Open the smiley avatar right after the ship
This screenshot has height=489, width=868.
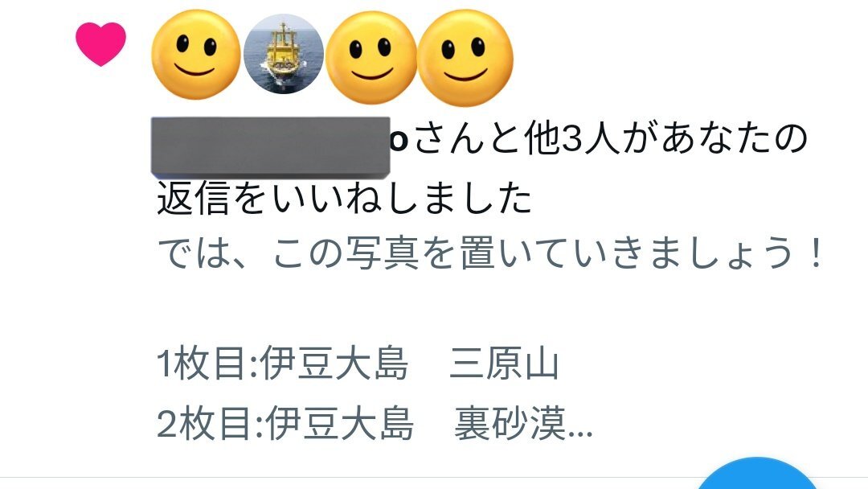[371, 58]
